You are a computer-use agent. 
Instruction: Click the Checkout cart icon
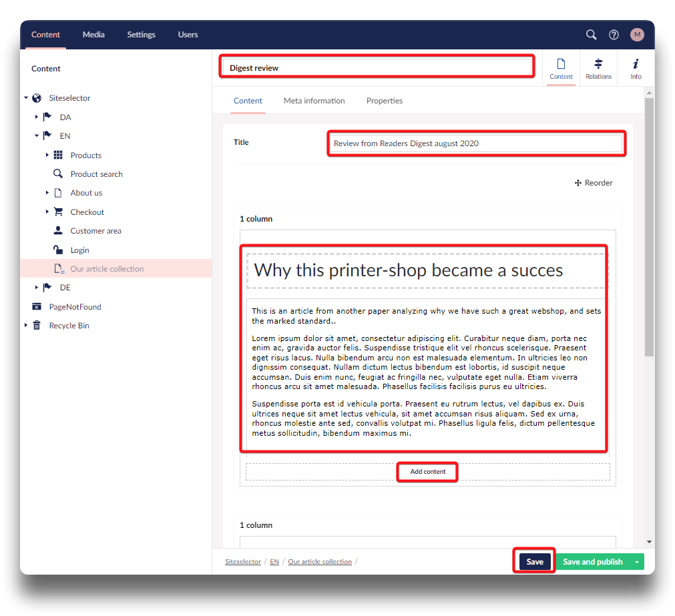tap(58, 212)
